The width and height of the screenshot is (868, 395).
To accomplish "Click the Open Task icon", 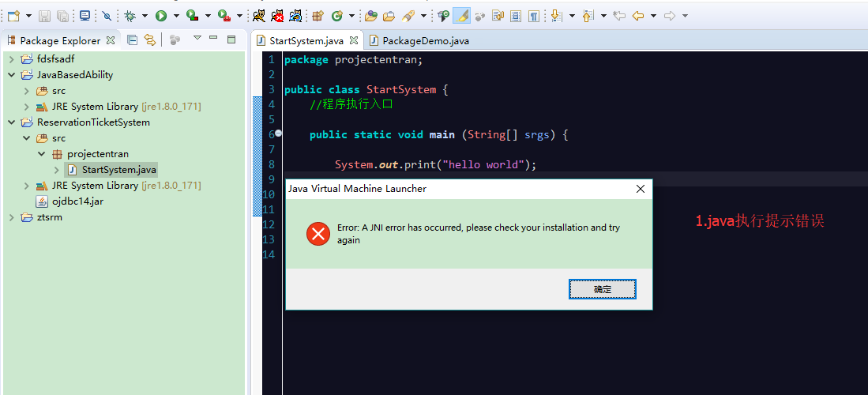I will (389, 16).
